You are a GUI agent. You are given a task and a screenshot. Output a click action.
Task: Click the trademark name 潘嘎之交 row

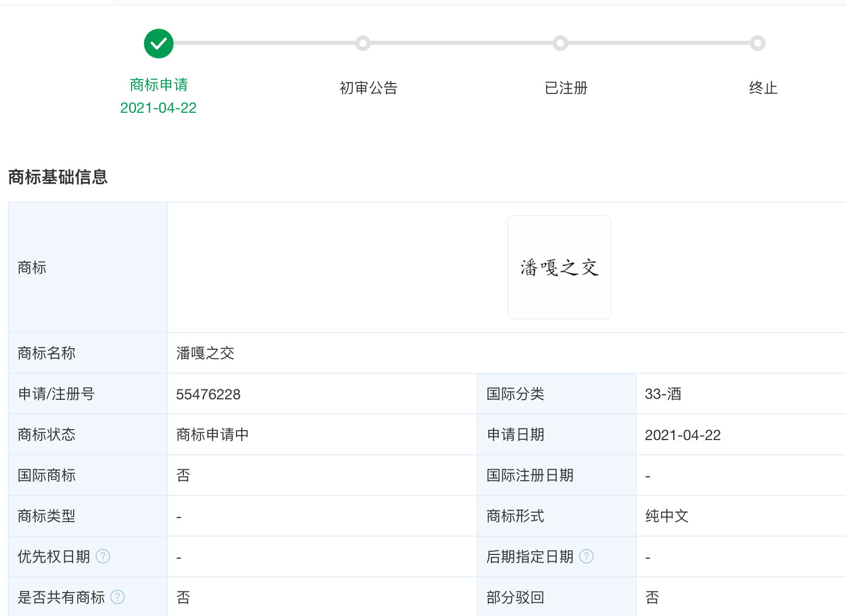(x=205, y=353)
